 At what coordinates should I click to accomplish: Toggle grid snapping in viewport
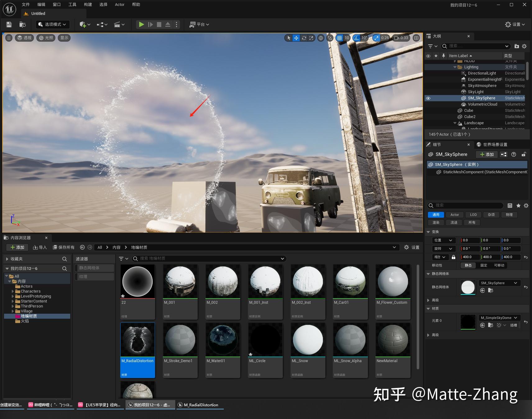(339, 38)
